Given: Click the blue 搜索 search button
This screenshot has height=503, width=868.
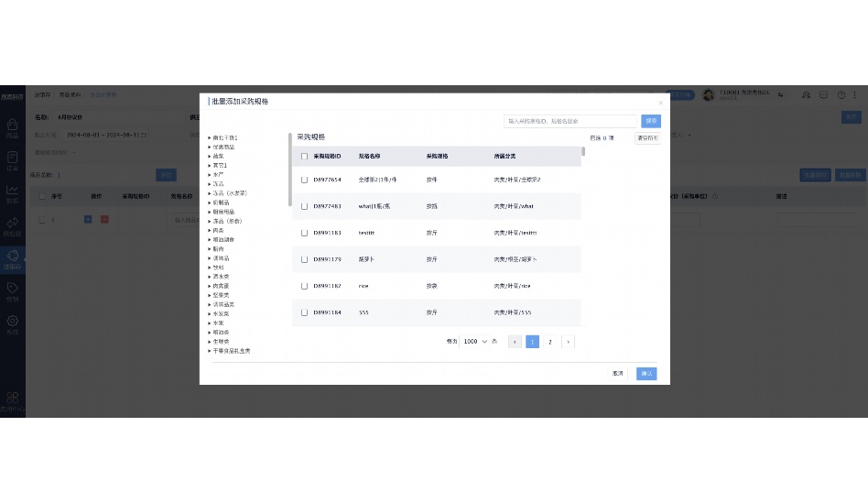Looking at the screenshot, I should click(x=650, y=121).
